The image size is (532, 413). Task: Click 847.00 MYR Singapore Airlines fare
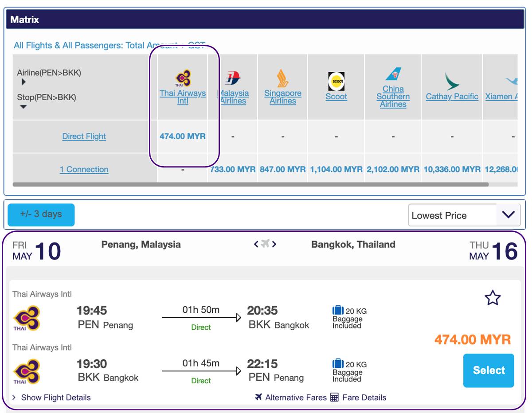click(x=283, y=169)
